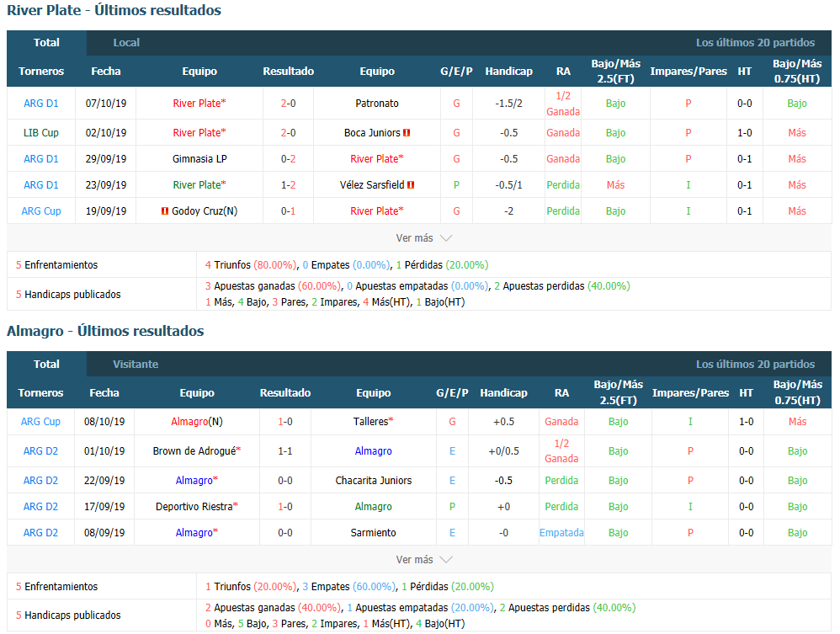Click red card icon next to Vélez Sarsfield
This screenshot has width=840, height=634.
coord(411,185)
